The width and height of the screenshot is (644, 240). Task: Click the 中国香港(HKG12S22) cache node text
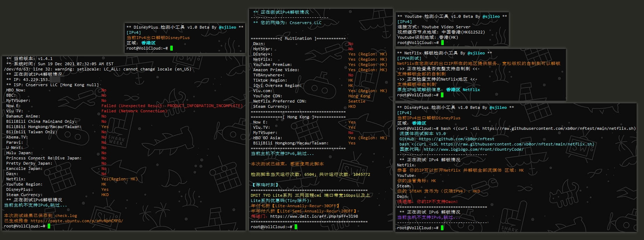463,32
